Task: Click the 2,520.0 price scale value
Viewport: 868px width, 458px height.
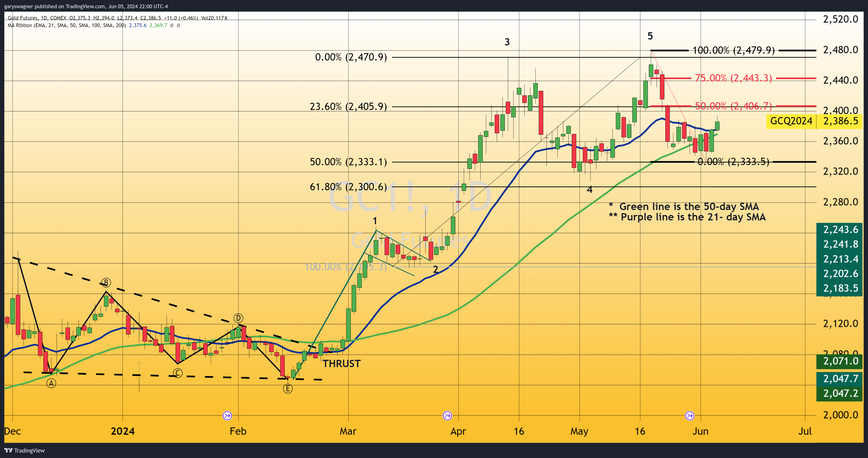Action: coord(840,19)
